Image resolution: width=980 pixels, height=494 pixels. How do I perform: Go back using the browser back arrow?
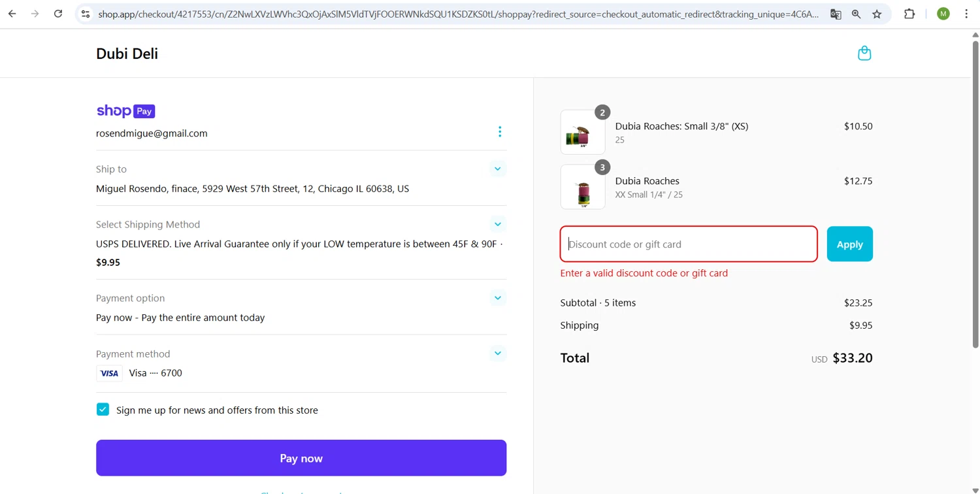coord(12,14)
